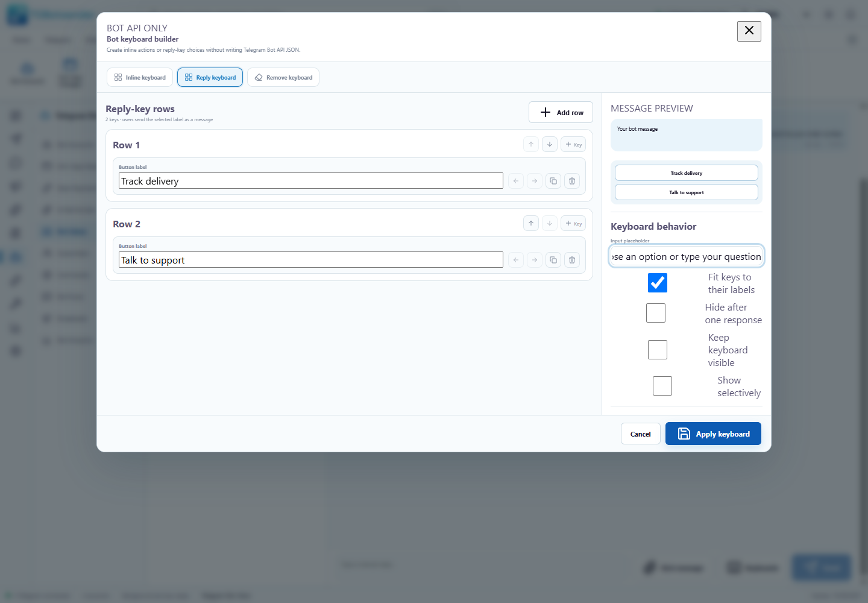Switch to Remove keyboard tab
This screenshot has width=868, height=603.
[283, 77]
